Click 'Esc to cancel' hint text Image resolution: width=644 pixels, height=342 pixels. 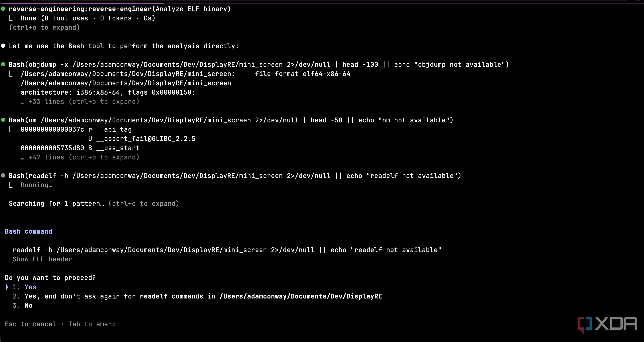click(x=30, y=324)
